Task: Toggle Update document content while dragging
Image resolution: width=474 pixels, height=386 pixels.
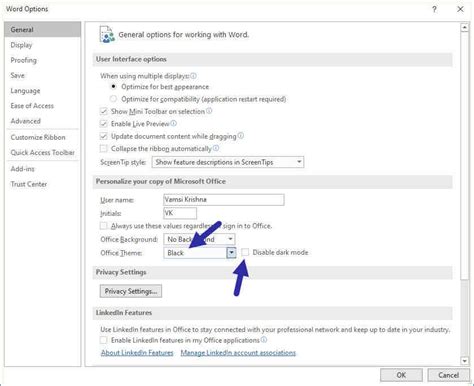Action: 104,136
